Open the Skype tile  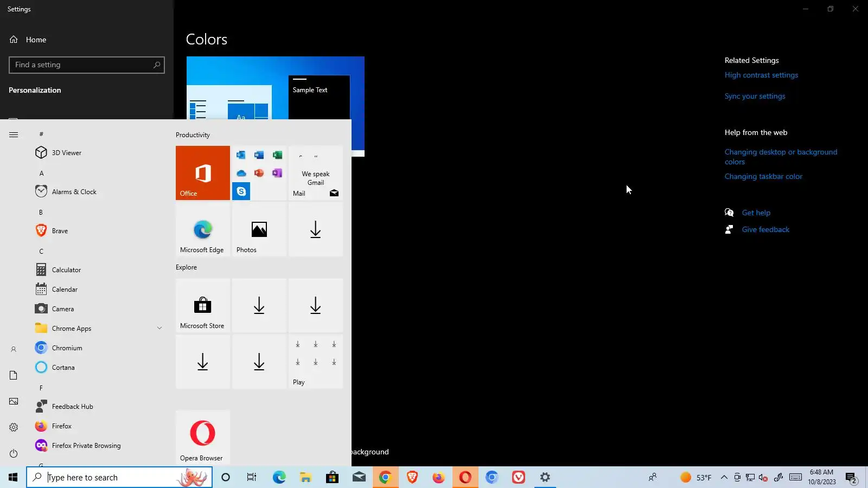241,191
